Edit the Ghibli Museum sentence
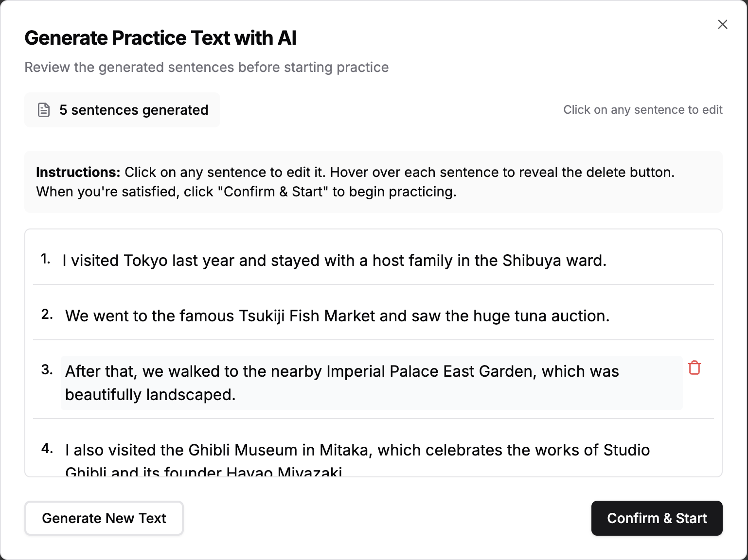 point(357,451)
